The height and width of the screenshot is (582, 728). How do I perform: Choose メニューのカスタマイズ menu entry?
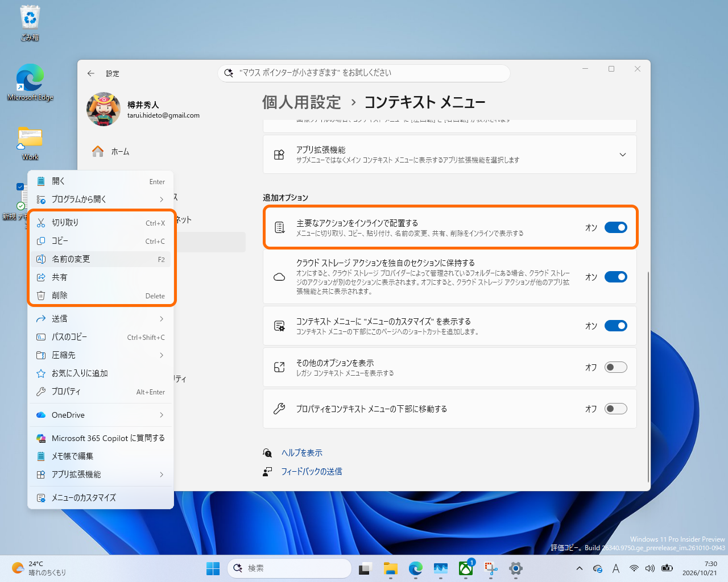click(x=101, y=498)
